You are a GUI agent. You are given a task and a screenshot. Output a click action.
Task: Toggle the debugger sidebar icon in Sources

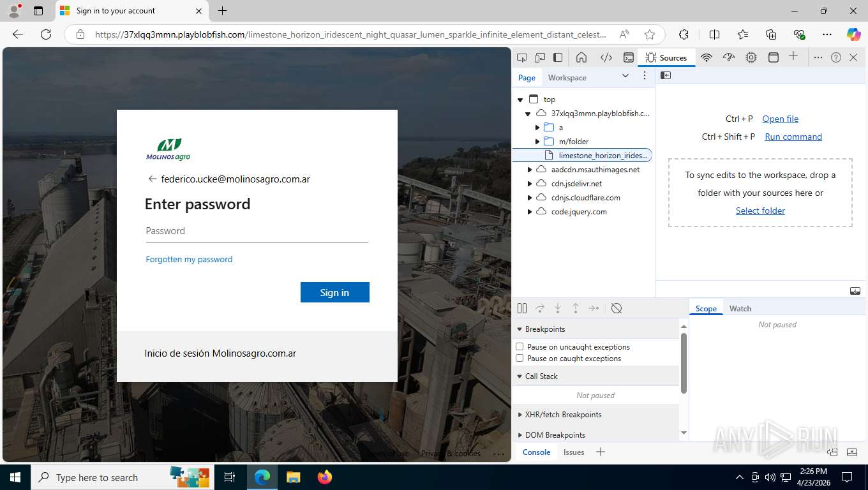855,291
